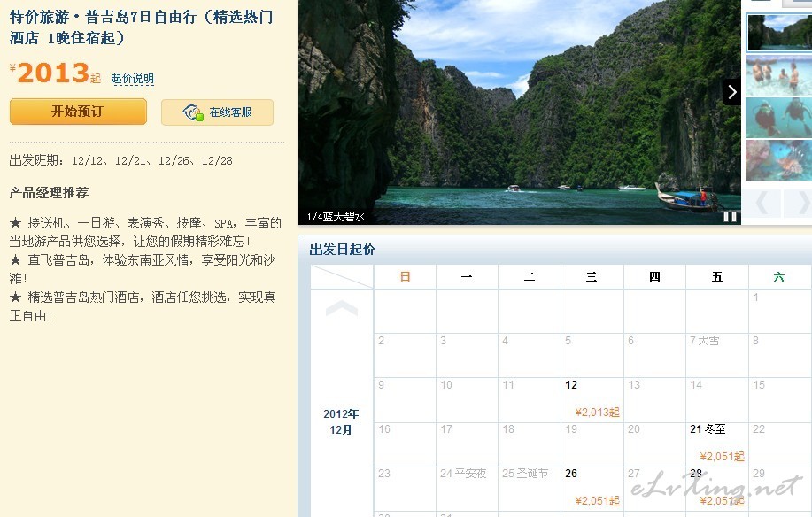This screenshot has width=812, height=517.
Task: Click calendar date 3
Action: (444, 341)
